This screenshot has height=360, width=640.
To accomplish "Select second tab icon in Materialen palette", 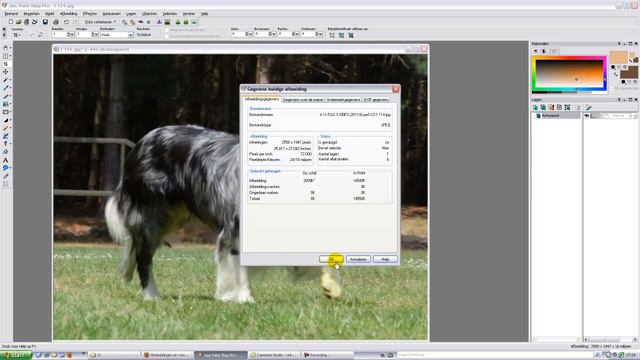I will (544, 51).
